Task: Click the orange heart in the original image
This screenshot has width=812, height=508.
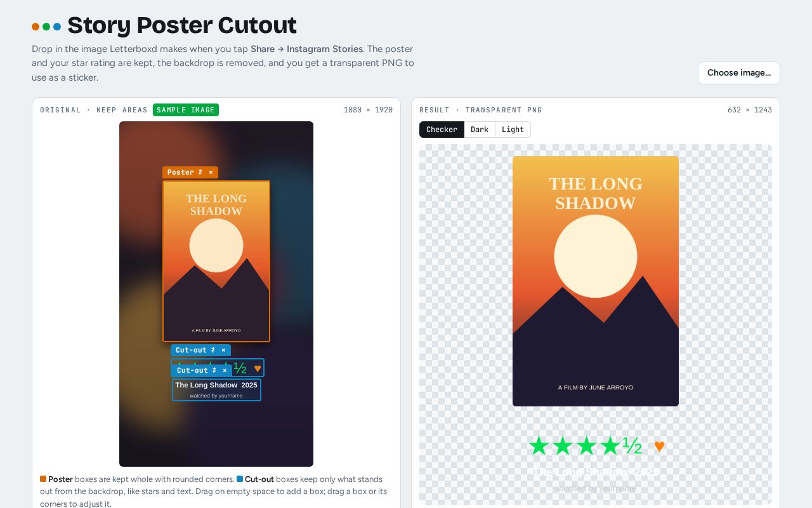Action: click(258, 368)
